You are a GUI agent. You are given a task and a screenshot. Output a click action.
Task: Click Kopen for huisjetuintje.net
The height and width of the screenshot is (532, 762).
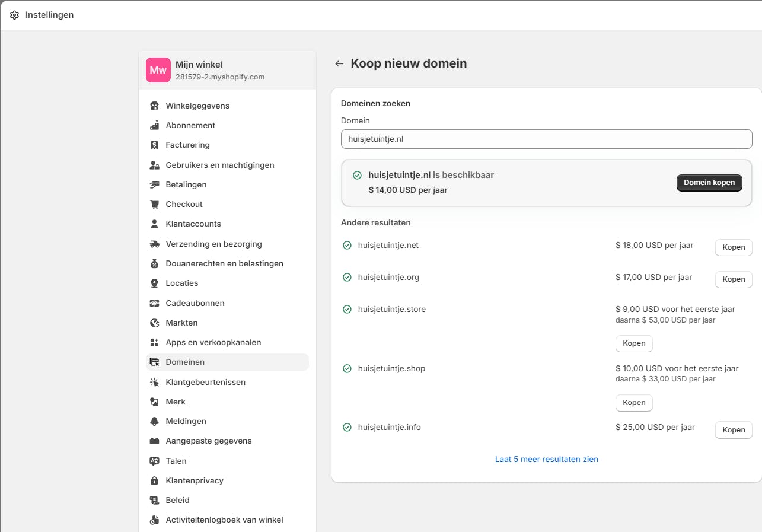point(734,247)
